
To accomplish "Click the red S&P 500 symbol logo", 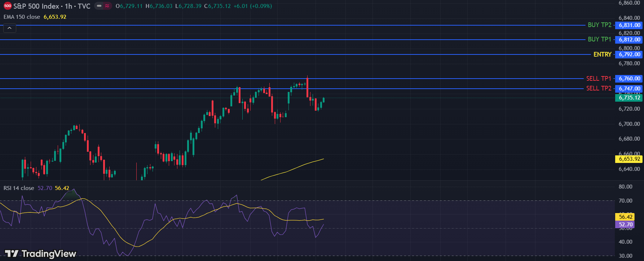I will click(x=8, y=6).
